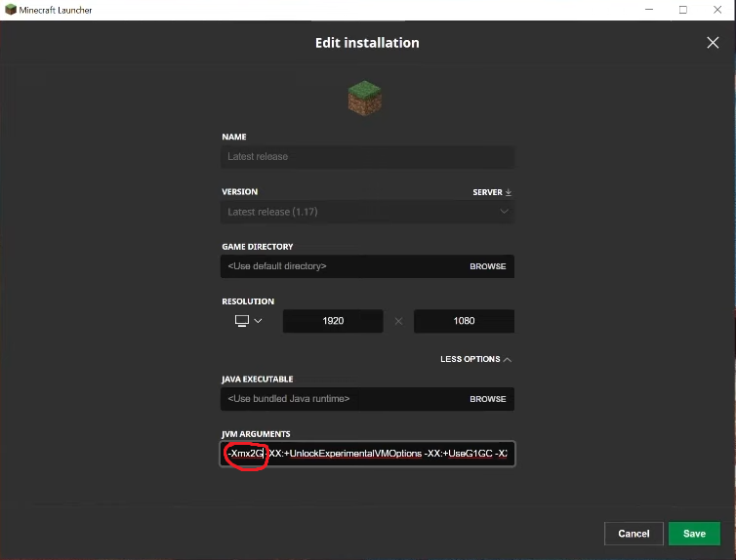Open the Version dropdown (Latest release 1.17)
Screen dimensions: 736x560
point(368,212)
